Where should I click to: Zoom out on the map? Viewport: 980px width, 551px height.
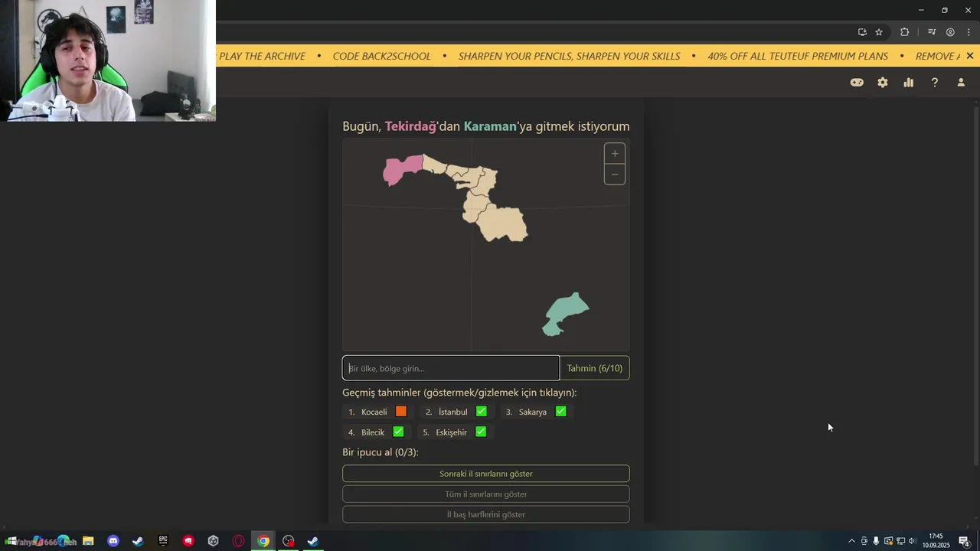click(615, 174)
